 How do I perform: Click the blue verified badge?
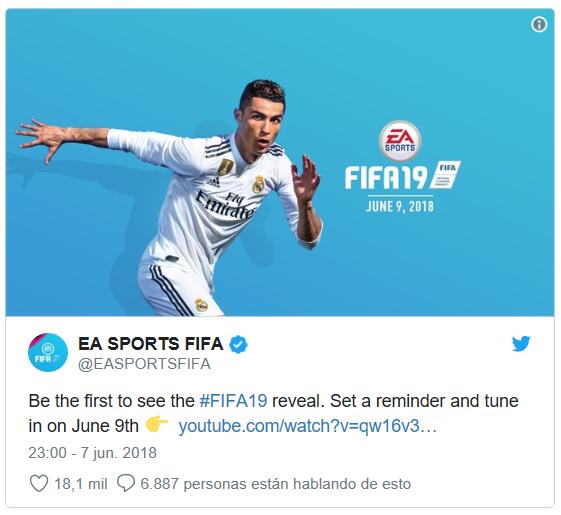[238, 344]
